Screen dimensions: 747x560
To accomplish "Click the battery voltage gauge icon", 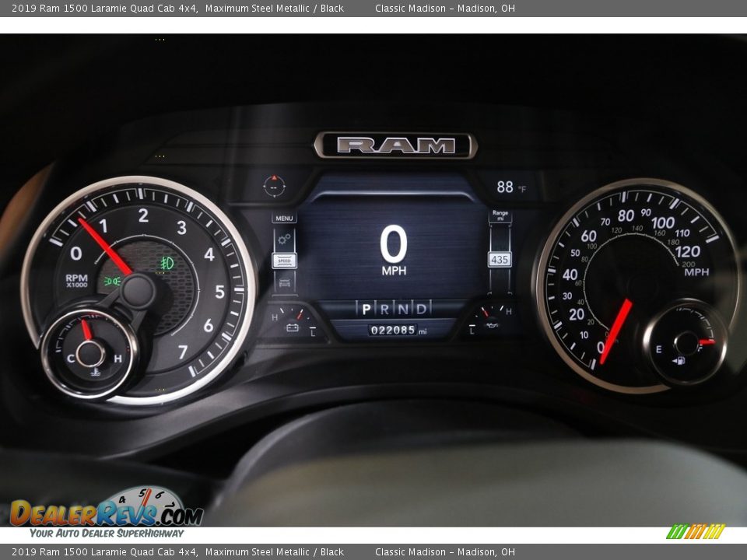I will pyautogui.click(x=293, y=327).
